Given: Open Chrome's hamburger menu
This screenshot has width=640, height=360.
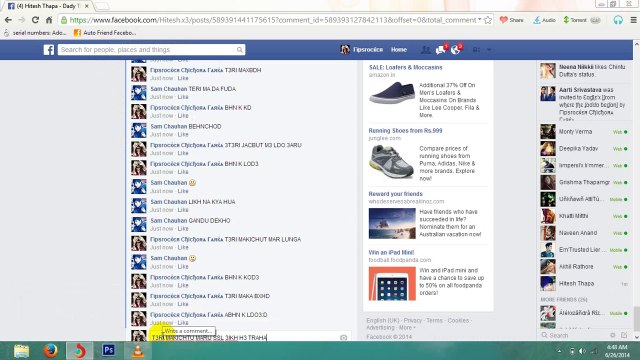Looking at the screenshot, I should pos(633,20).
